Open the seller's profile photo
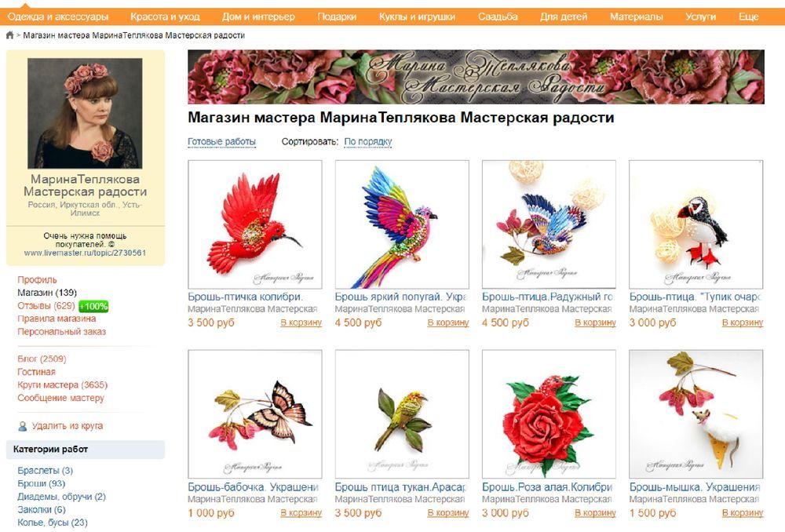 point(85,113)
